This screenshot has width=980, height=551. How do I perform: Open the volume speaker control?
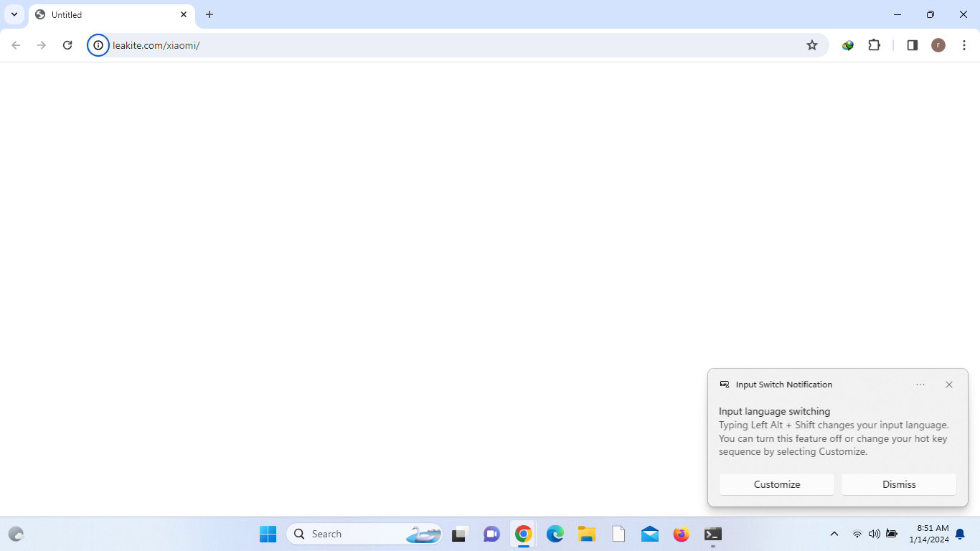click(x=874, y=534)
